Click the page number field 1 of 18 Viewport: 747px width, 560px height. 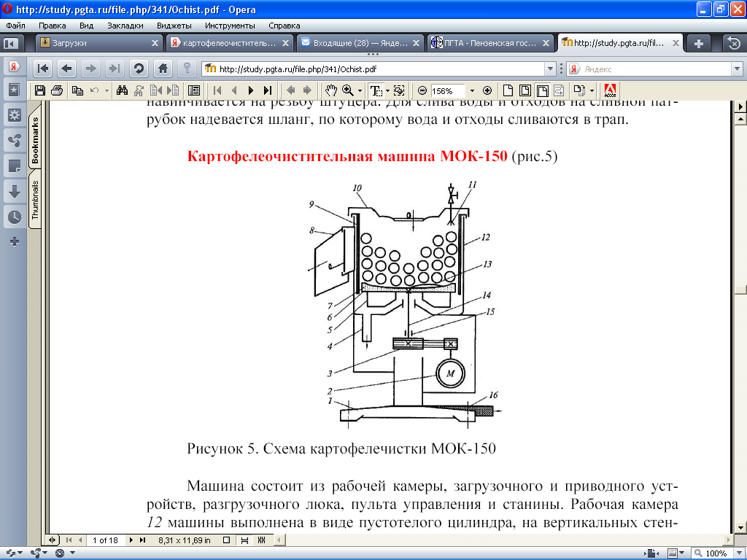point(105,540)
